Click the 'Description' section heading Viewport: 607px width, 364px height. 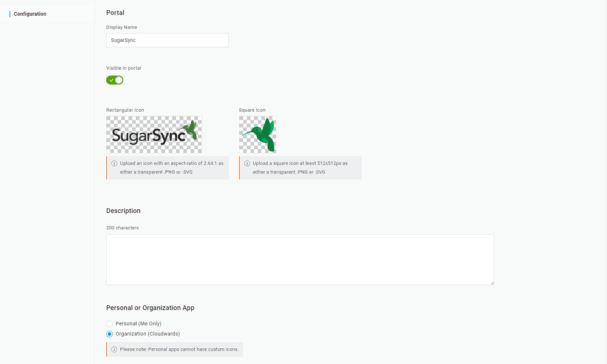tap(123, 211)
